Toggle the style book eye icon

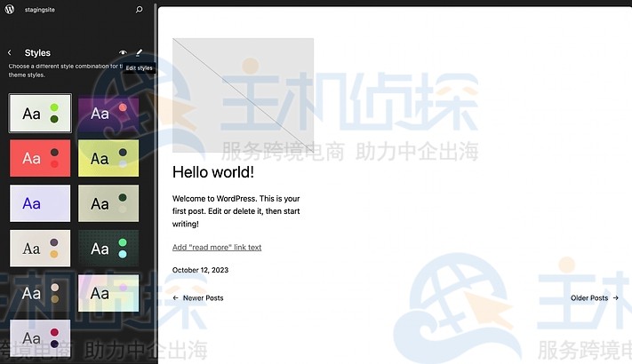click(123, 53)
